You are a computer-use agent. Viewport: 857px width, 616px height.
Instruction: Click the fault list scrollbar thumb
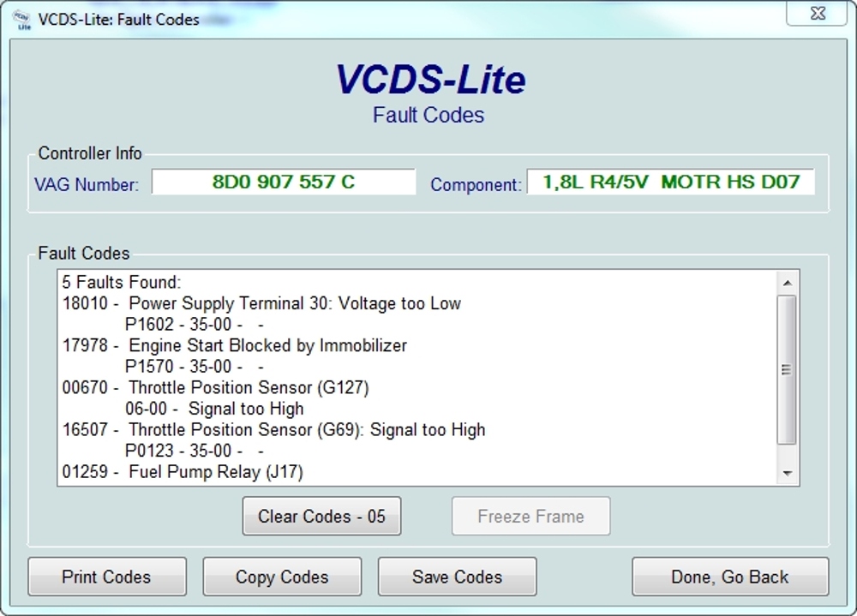787,370
